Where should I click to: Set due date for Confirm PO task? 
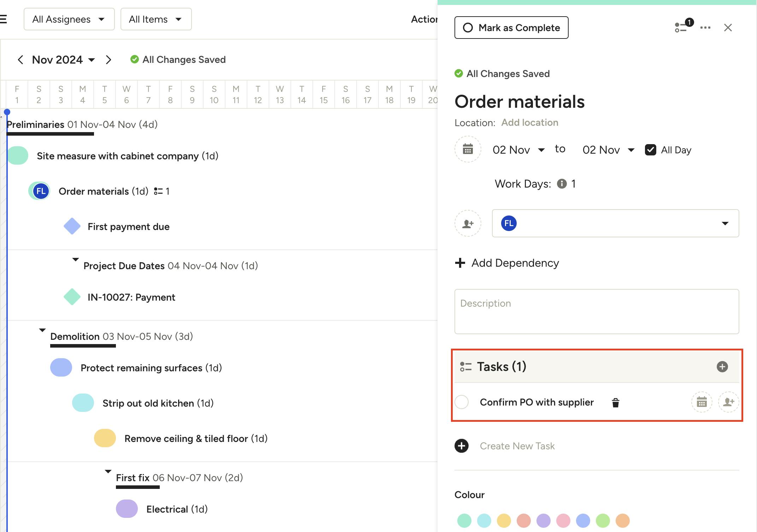coord(702,402)
